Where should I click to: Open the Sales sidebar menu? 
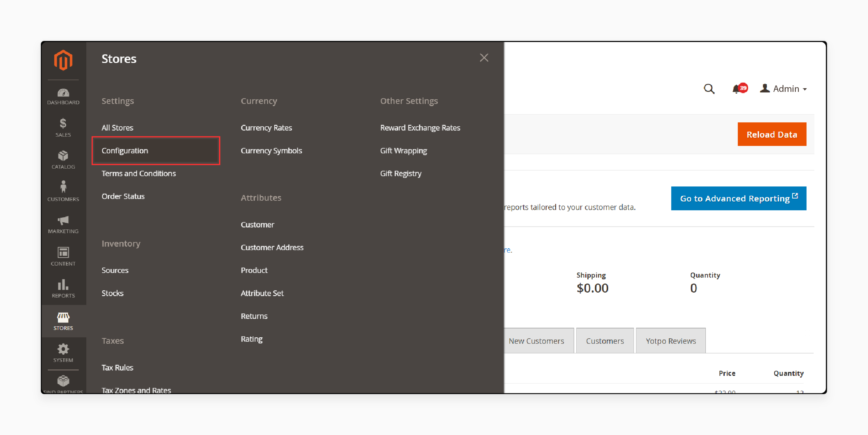point(63,128)
